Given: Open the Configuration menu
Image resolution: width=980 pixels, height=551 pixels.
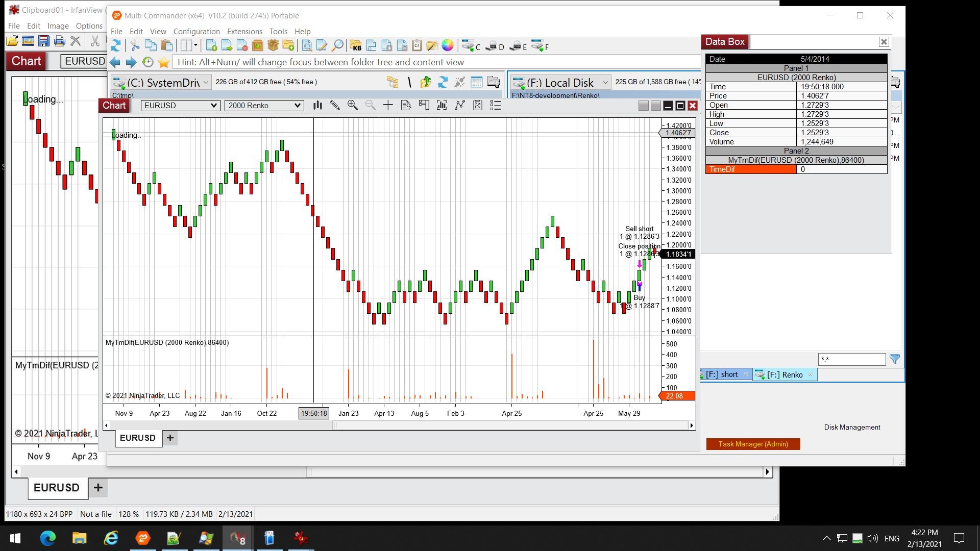Looking at the screenshot, I should pyautogui.click(x=197, y=32).
